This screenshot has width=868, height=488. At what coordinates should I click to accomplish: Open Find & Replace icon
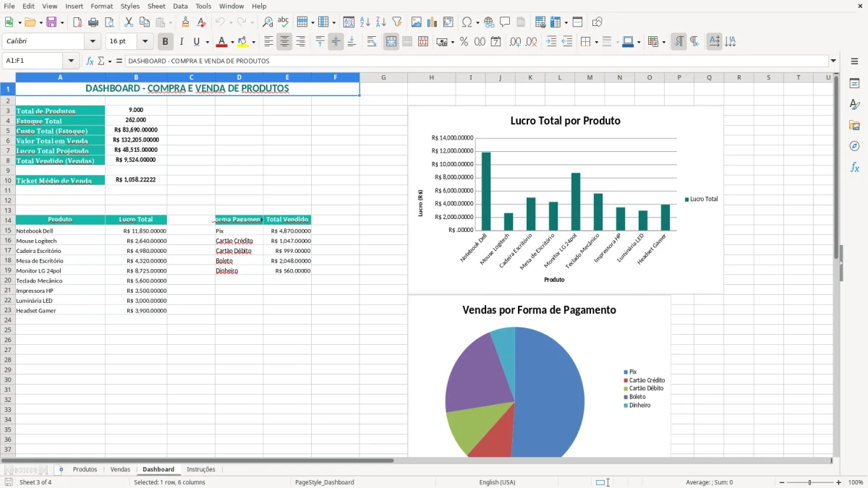pyautogui.click(x=268, y=22)
